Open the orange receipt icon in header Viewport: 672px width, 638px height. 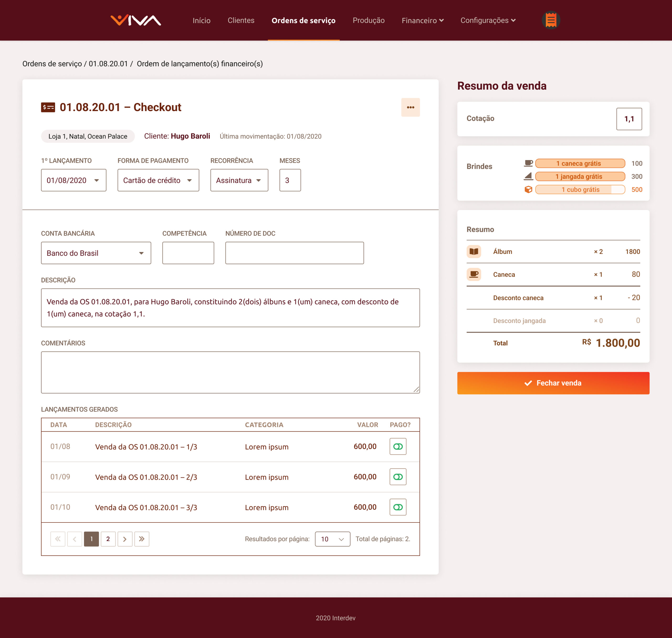click(x=550, y=20)
